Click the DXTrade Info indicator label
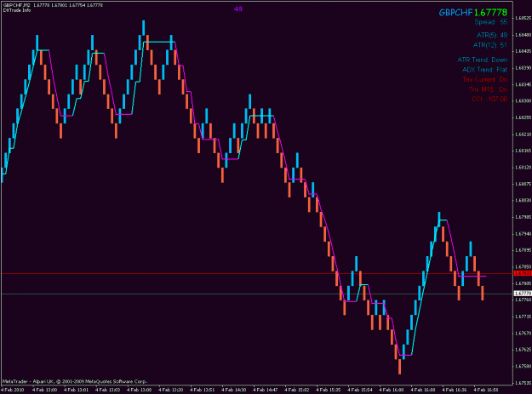532x394 pixels. click(x=17, y=10)
